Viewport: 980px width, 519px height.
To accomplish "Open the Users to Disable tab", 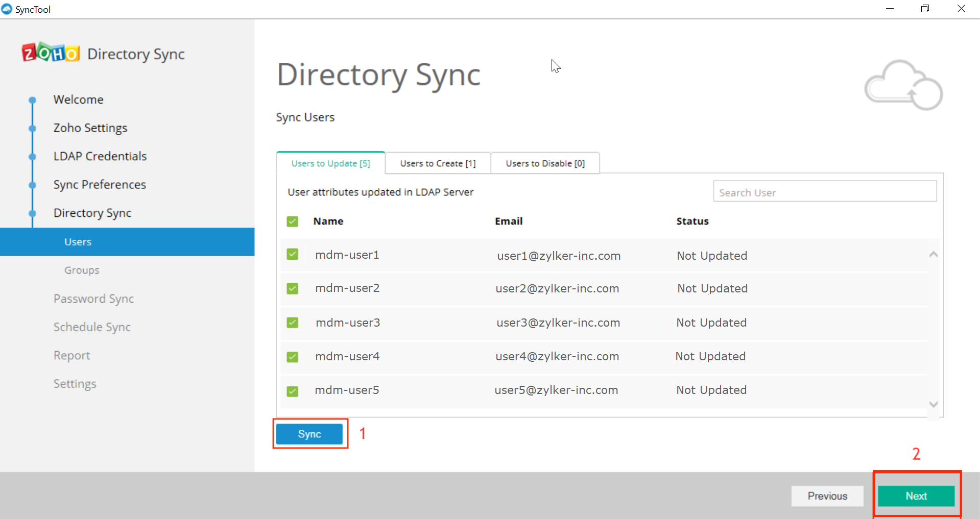I will click(x=545, y=163).
